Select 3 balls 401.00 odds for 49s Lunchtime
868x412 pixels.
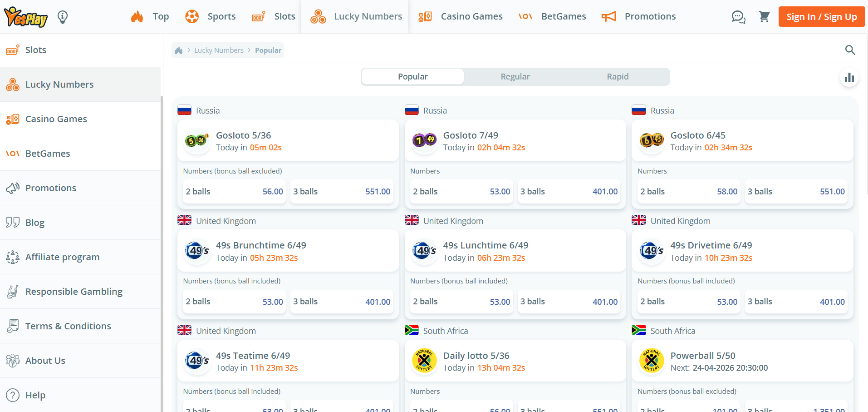(569, 302)
